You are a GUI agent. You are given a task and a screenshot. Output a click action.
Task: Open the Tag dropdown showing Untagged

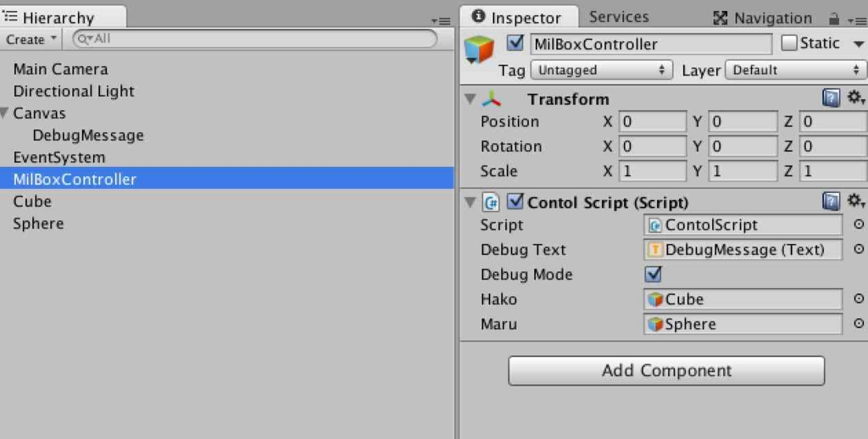(601, 70)
